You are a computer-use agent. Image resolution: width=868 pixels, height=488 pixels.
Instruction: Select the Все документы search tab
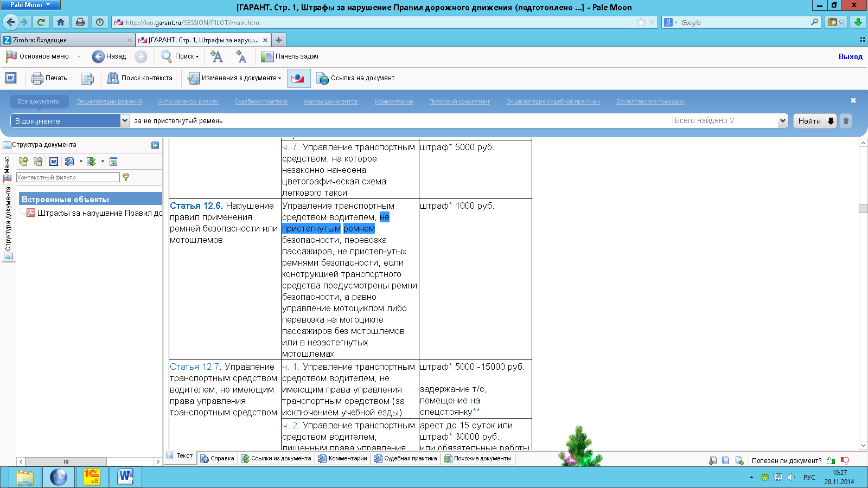click(x=39, y=101)
